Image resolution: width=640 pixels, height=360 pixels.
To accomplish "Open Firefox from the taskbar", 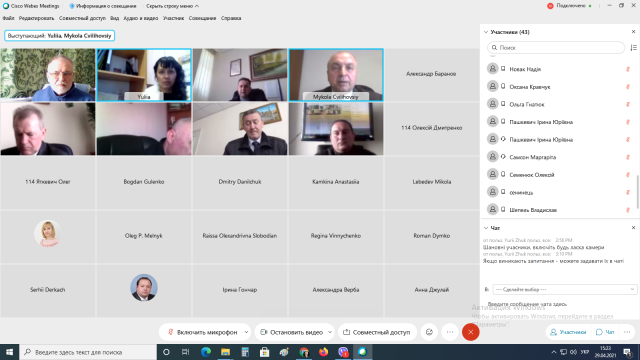I will (x=323, y=352).
